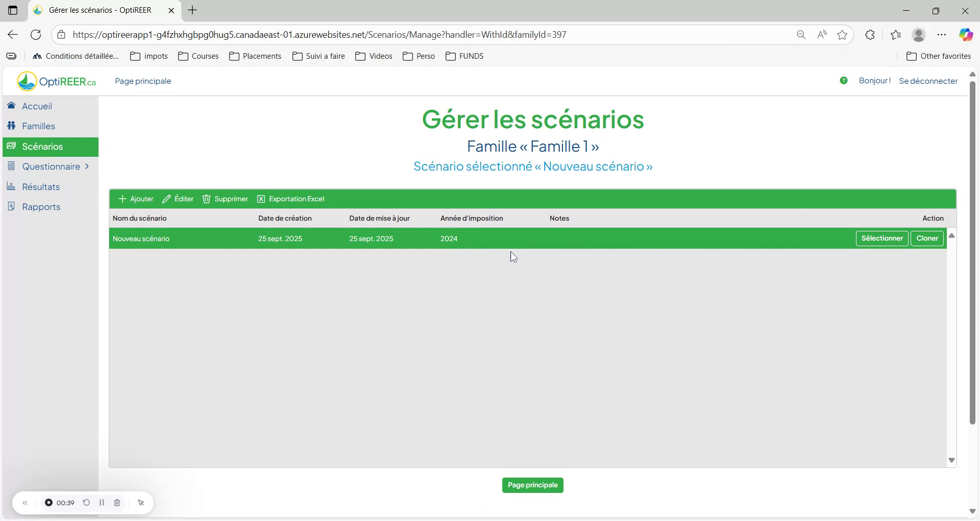980x521 pixels.
Task: Click the Se déconnecter link
Action: click(928, 80)
